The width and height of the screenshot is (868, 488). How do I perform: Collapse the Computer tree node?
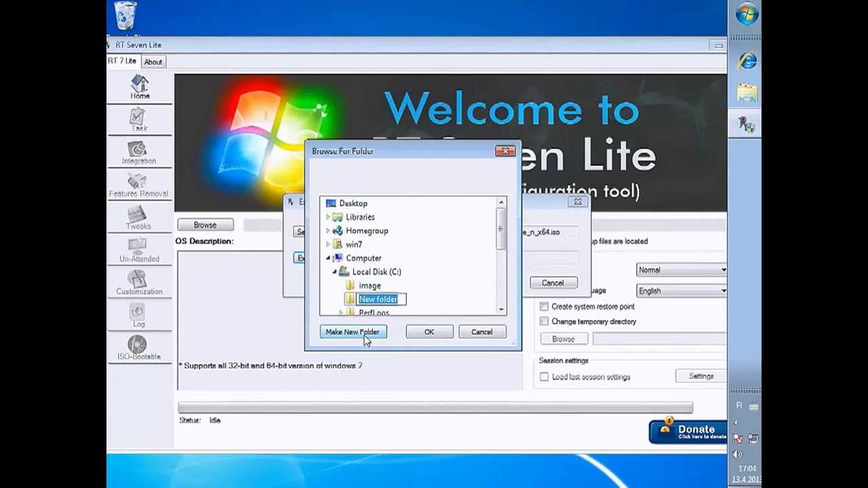[x=328, y=258]
